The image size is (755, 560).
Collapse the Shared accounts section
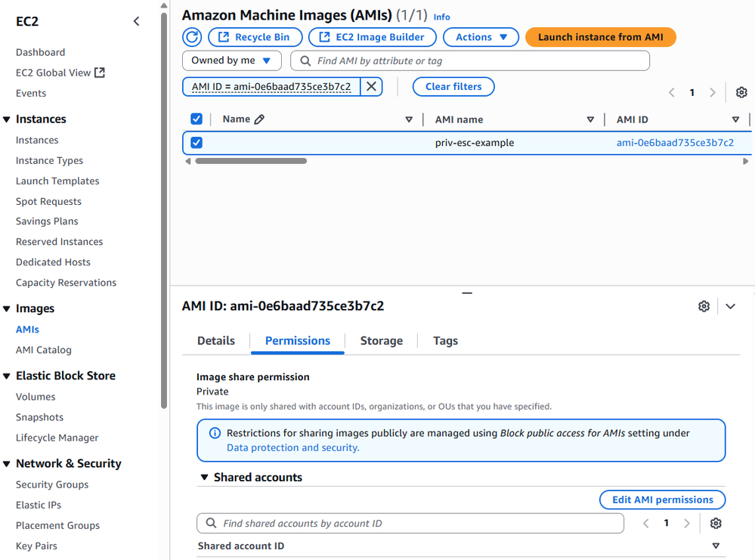point(204,477)
